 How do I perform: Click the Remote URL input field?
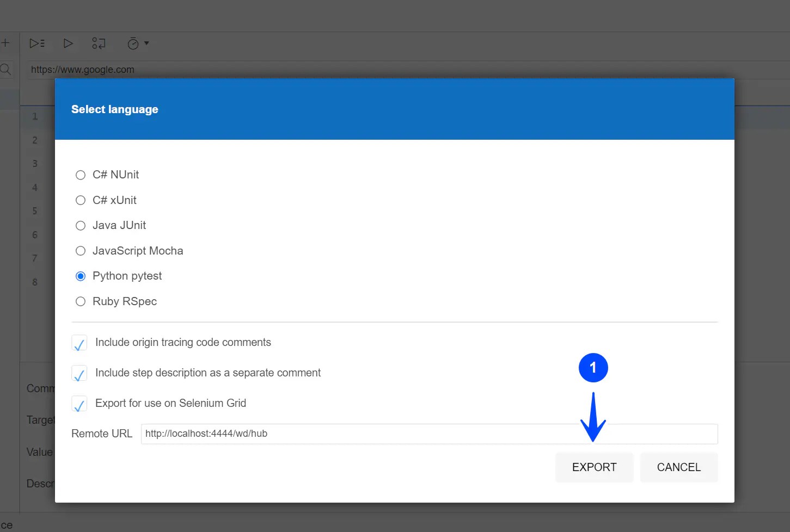coord(381,434)
